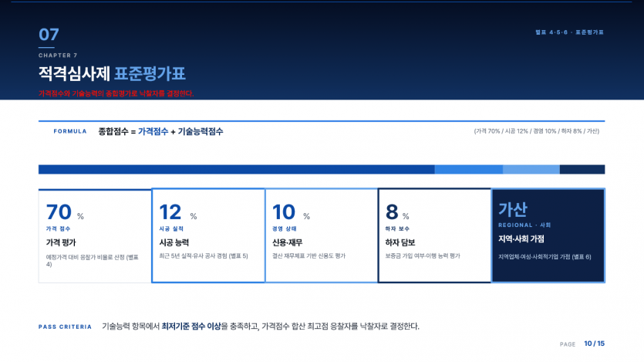Viewport: 644px width, 362px height.
Task: Click the red subtitle text under title
Action: pyautogui.click(x=116, y=93)
